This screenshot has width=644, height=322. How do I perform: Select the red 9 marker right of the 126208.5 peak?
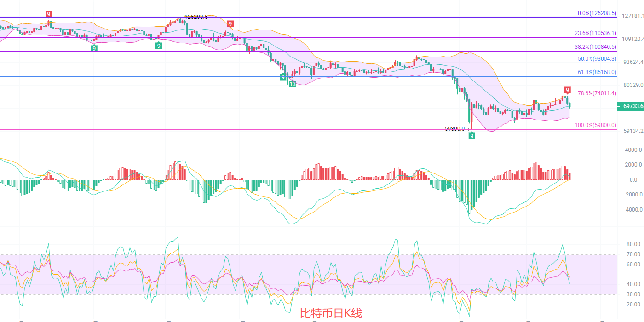click(230, 24)
